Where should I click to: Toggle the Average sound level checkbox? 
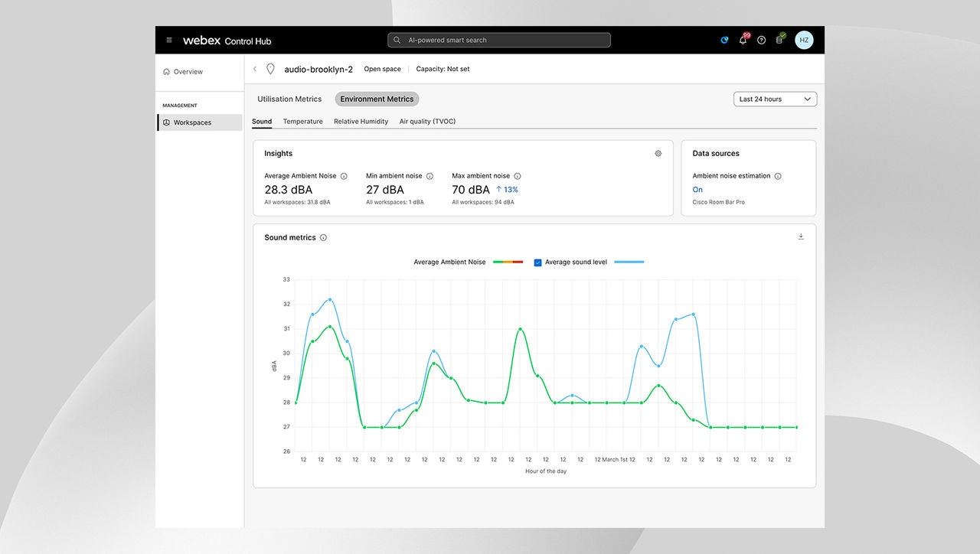[537, 262]
